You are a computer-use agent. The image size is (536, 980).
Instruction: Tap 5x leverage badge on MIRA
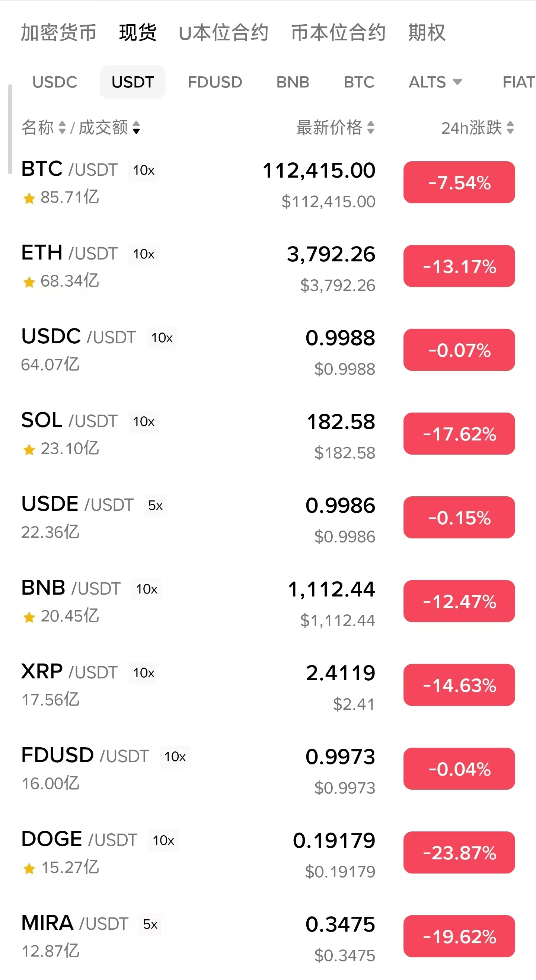tap(150, 924)
